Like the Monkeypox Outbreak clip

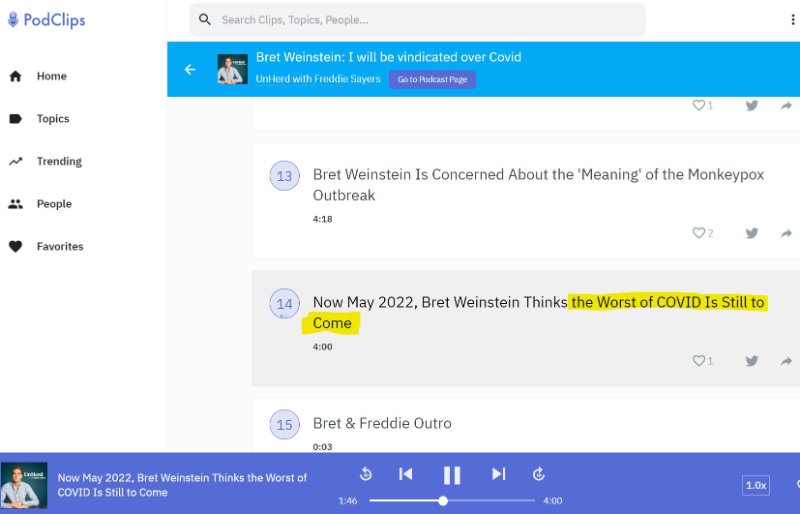coord(698,233)
